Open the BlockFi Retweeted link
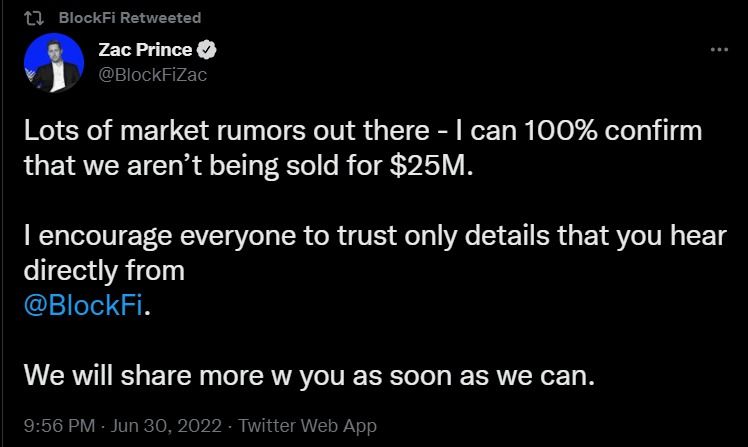Viewport: 748px width, 447px height. 130,18
